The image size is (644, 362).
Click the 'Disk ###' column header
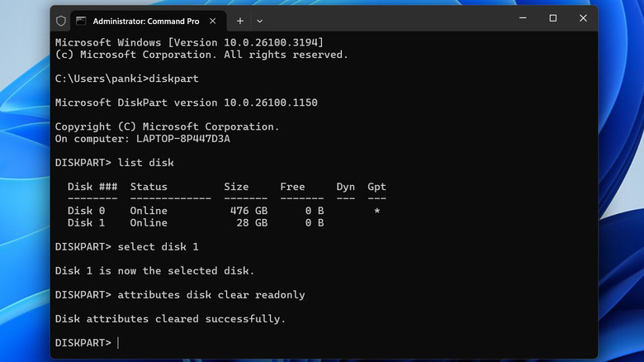click(x=92, y=187)
